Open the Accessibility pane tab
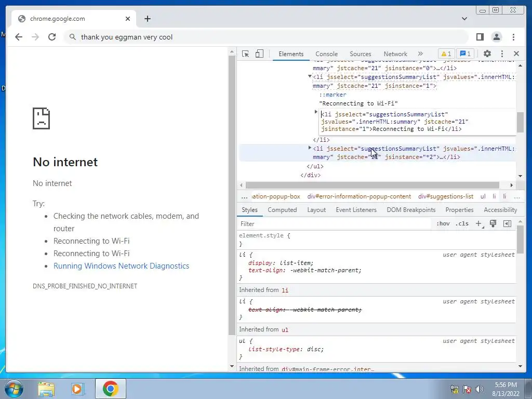This screenshot has height=399, width=532. 500,210
